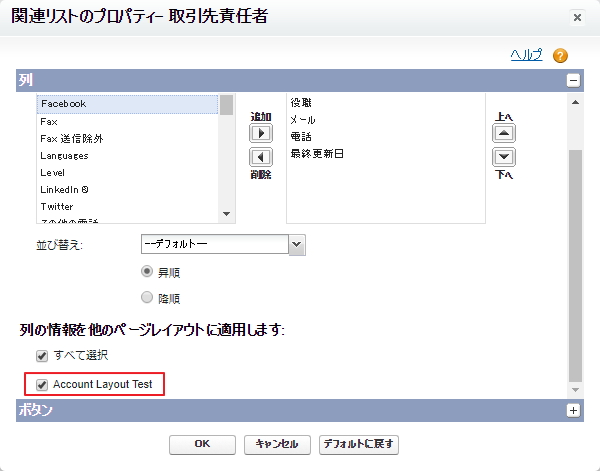The image size is (600, 471).
Task: Click the add arrow button (追加)
Action: (261, 133)
